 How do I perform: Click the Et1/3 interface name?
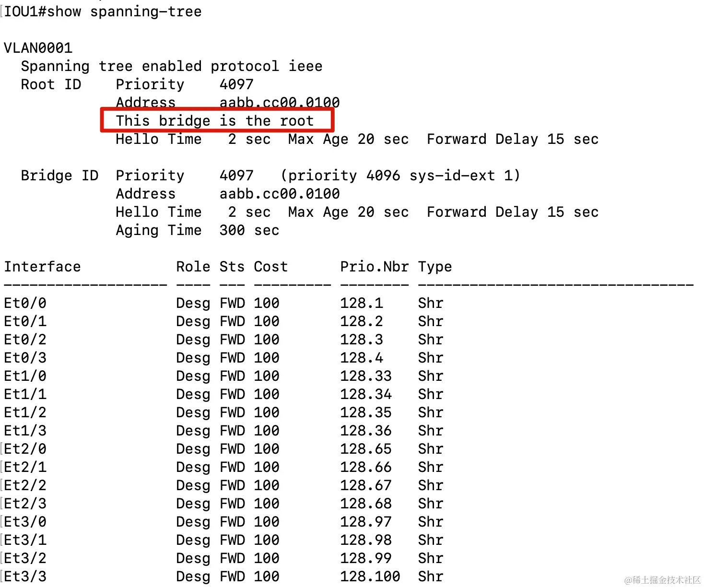25,431
